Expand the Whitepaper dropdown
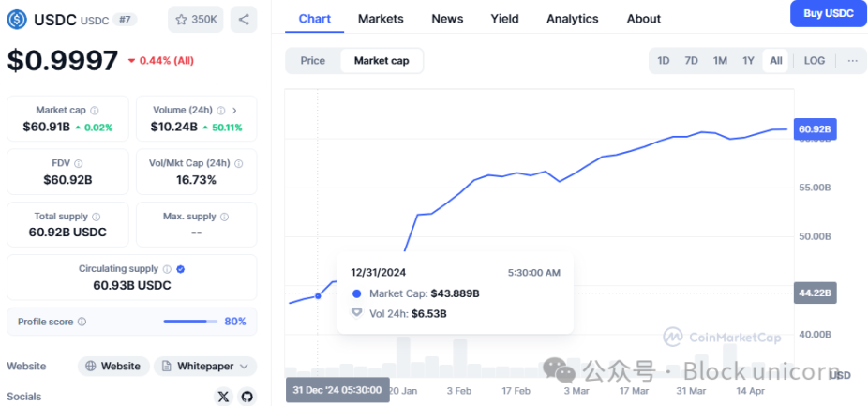Screen dimensions: 868x406 tap(205, 367)
